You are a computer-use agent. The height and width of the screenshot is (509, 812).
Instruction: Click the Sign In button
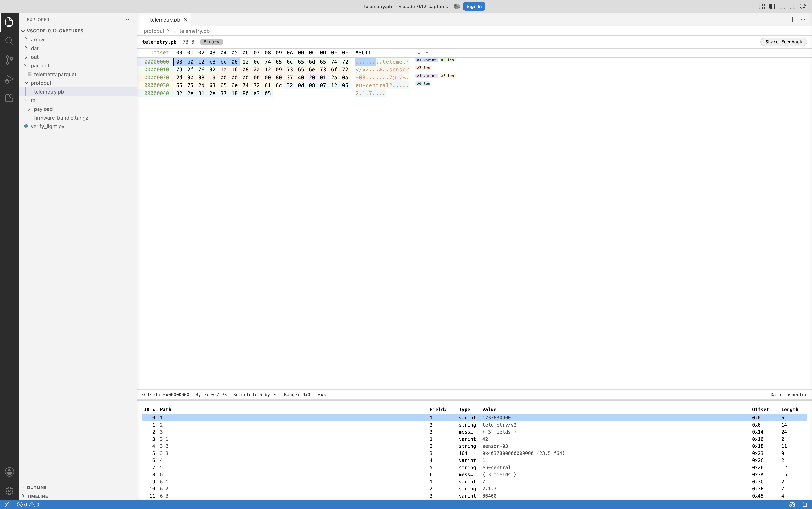(474, 6)
